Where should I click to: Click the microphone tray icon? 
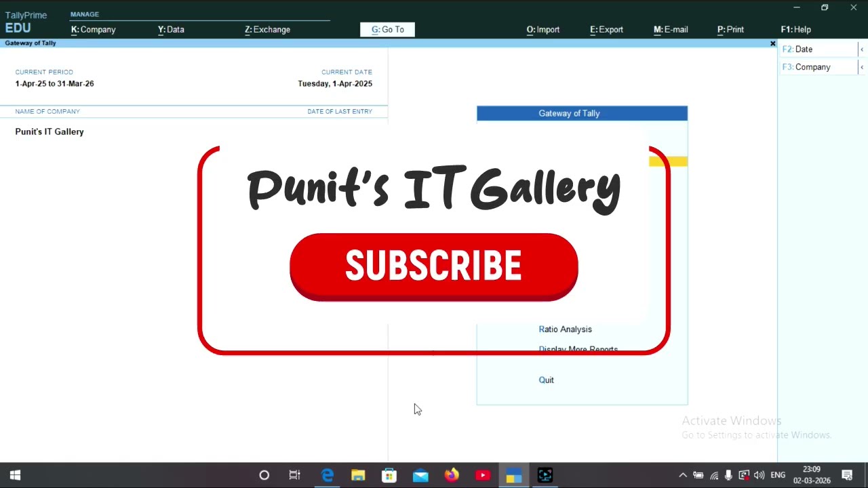pyautogui.click(x=729, y=475)
